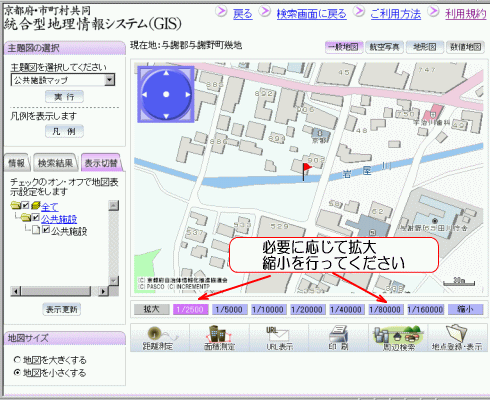
Task: Select the 1/5000 scale swatch
Action: click(229, 309)
